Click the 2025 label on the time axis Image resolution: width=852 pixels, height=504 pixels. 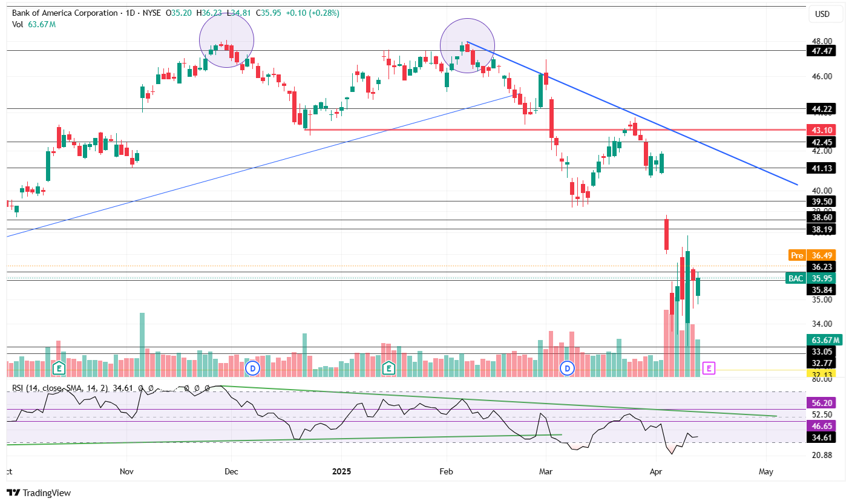click(x=342, y=470)
